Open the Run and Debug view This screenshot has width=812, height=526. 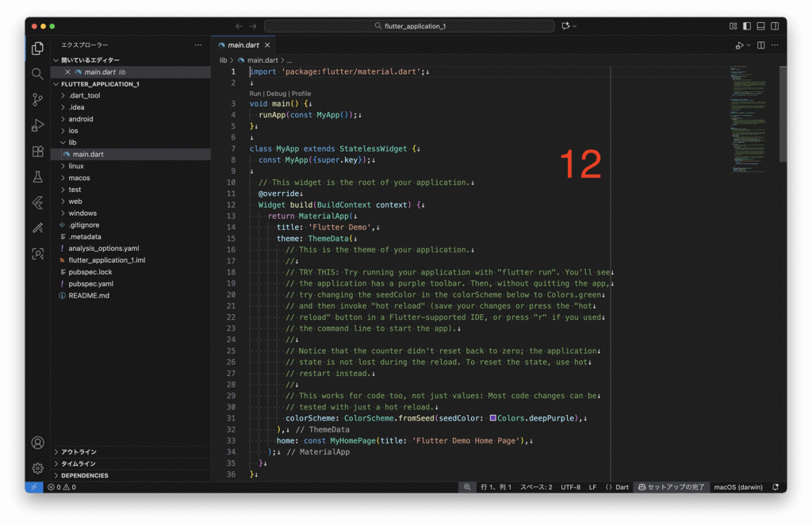pyautogui.click(x=37, y=125)
